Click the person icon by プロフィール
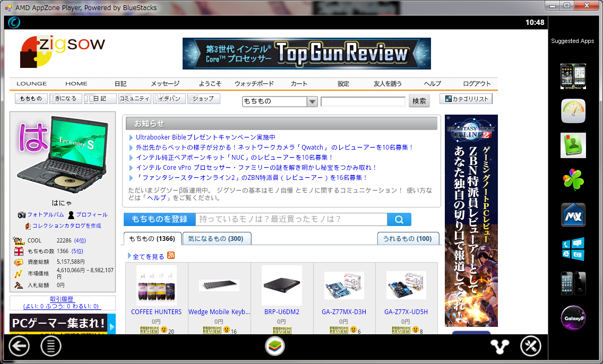Viewport: 603px width, 364px height. point(71,215)
